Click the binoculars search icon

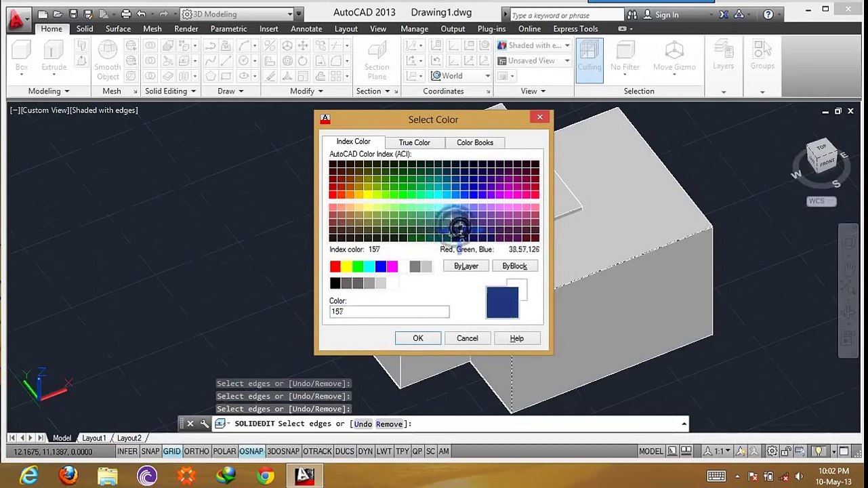point(632,14)
